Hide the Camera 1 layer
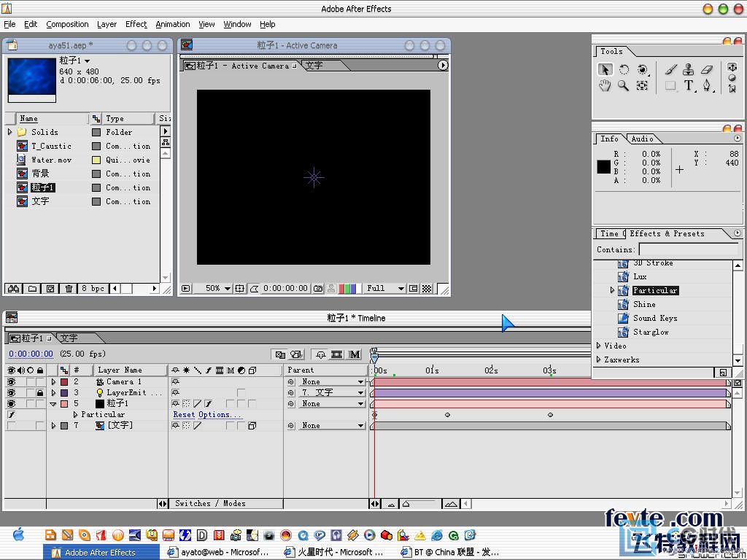 click(x=11, y=382)
